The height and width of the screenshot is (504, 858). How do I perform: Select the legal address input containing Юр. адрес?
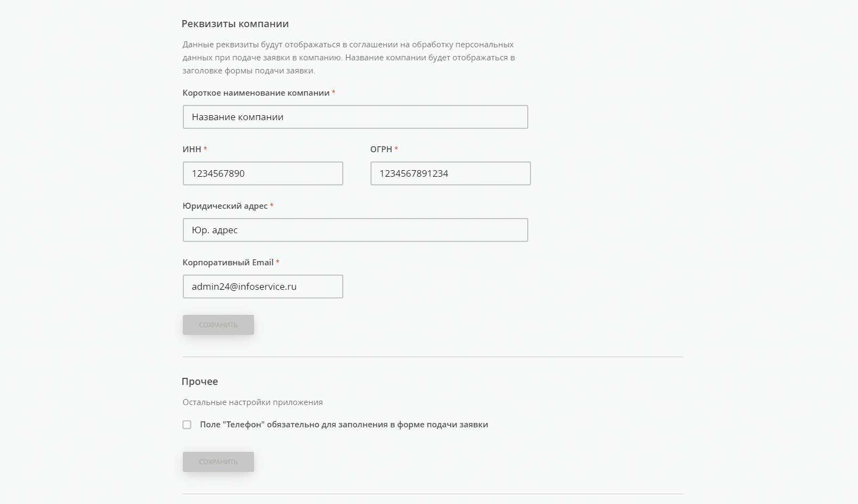(x=355, y=230)
